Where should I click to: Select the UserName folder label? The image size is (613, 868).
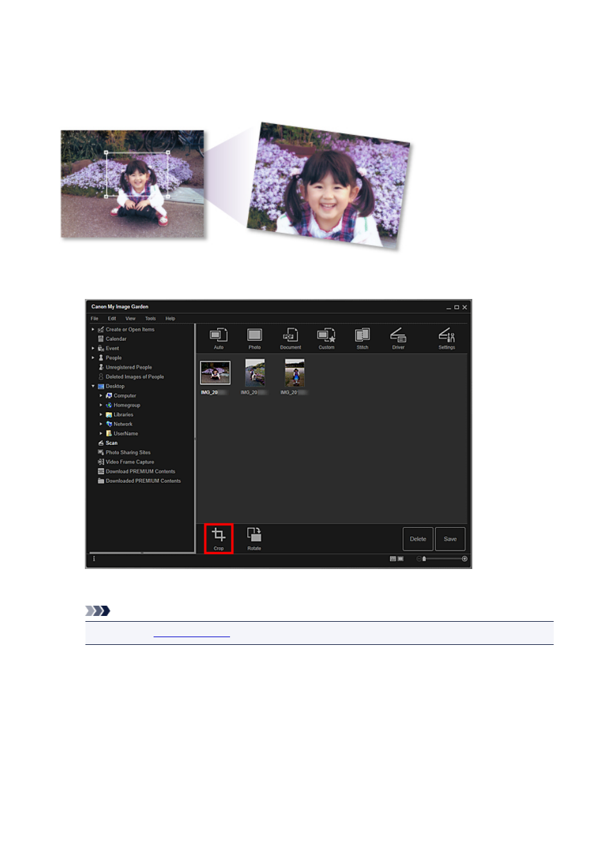pos(125,433)
